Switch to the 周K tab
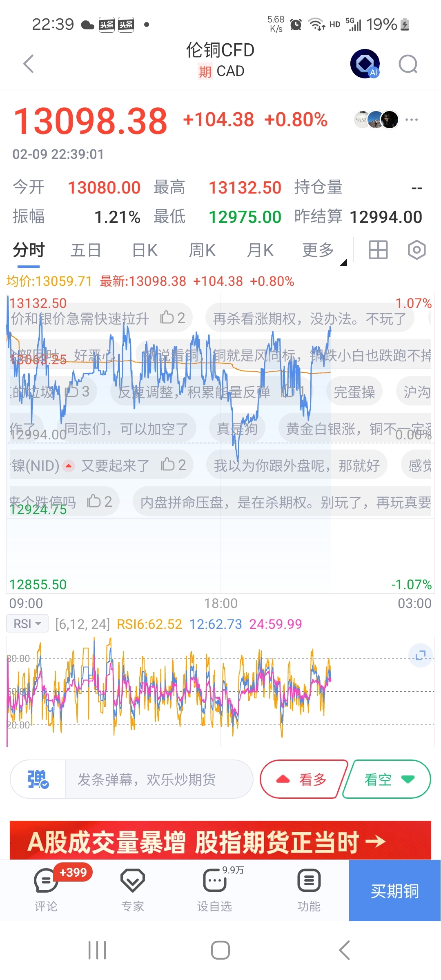441x980 pixels. (x=202, y=250)
